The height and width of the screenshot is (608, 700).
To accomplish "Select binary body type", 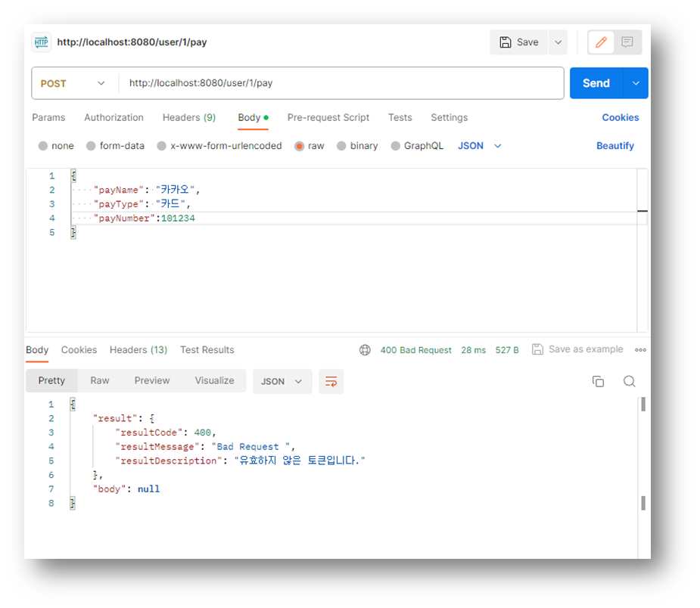I will tap(357, 146).
